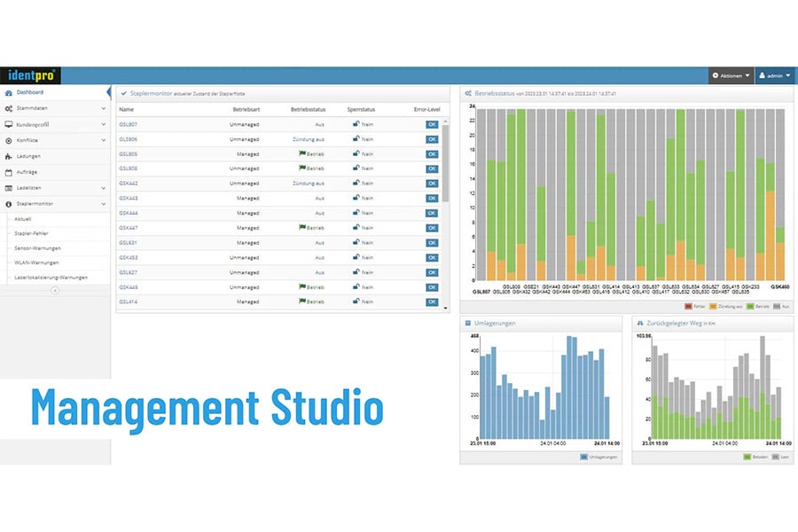Open the admin user dropdown
798x532 pixels.
(x=774, y=76)
